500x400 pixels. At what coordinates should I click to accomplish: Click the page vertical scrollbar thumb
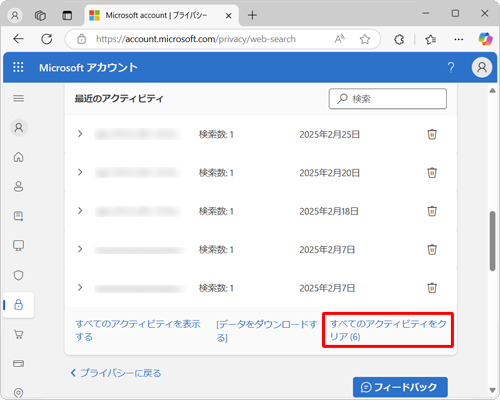coord(492,241)
